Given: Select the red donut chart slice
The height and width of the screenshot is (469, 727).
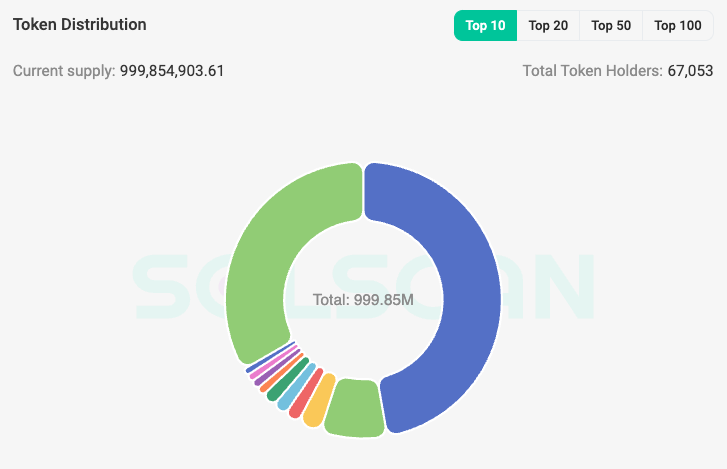Looking at the screenshot, I should [303, 393].
